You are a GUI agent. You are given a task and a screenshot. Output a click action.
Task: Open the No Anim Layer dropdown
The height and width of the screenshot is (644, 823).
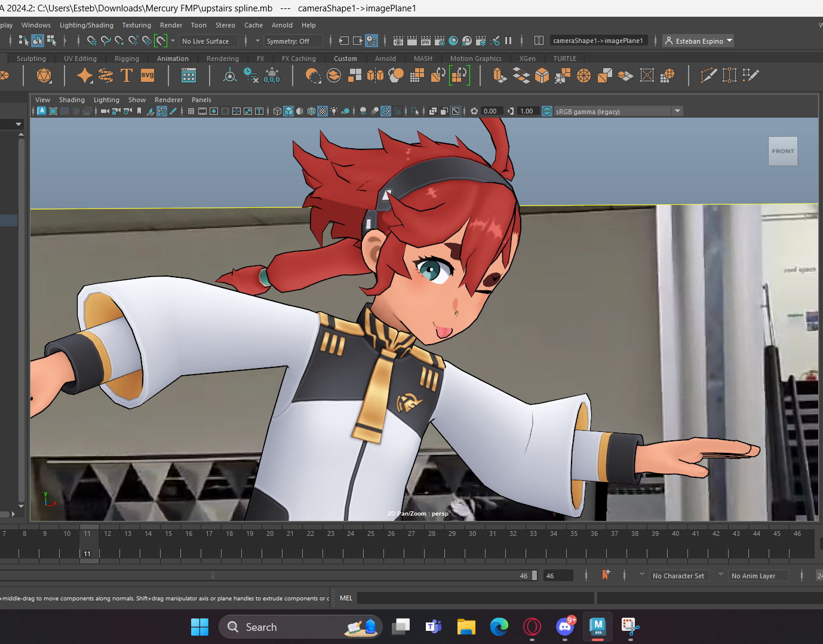pos(758,575)
